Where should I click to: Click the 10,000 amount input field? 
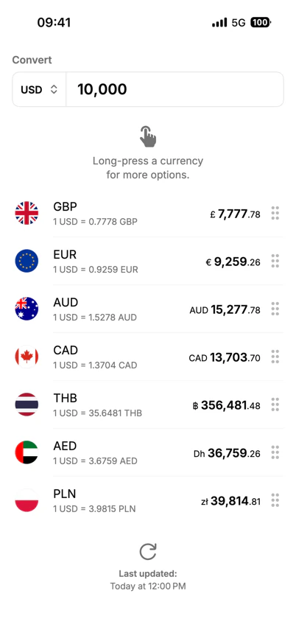[175, 90]
